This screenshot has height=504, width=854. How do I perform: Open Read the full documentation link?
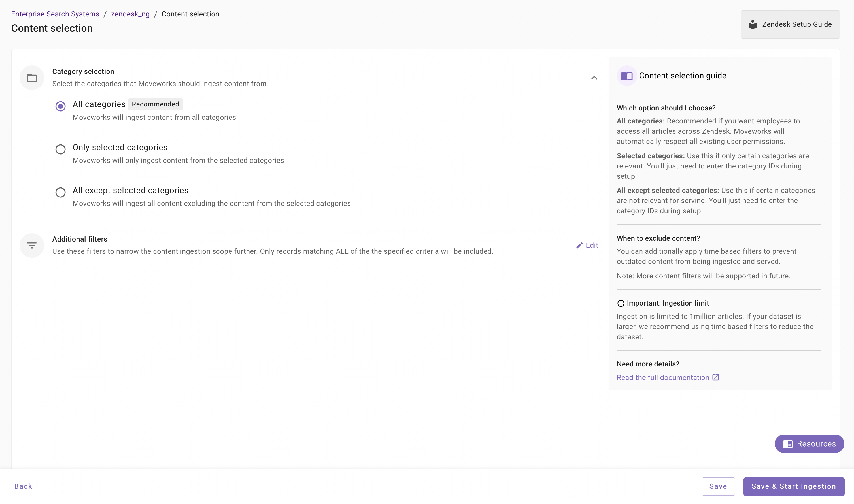(662, 377)
